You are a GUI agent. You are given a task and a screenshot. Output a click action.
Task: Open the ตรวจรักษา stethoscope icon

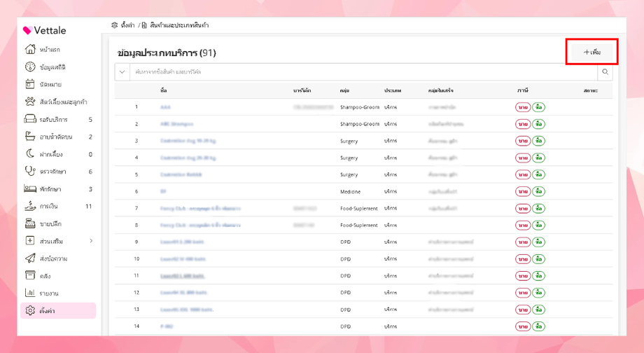(30, 171)
